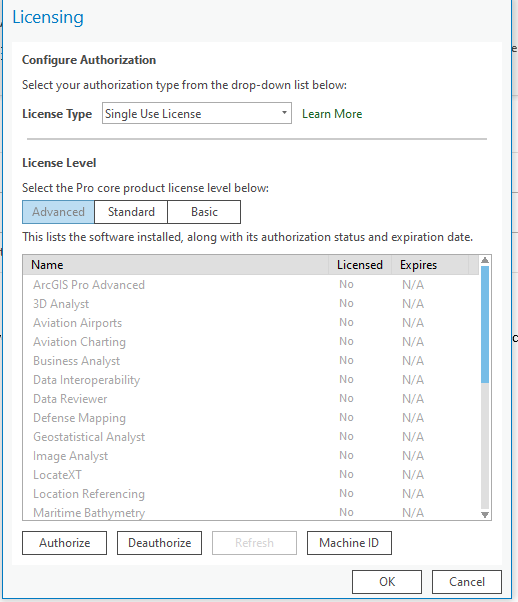Click the Authorize button
Screen dimensions: 518x602
65,543
